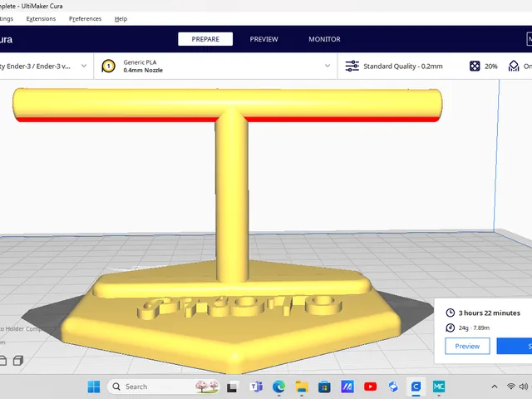The height and width of the screenshot is (399, 532).
Task: Open the volume speaker tray icon
Action: tap(523, 387)
